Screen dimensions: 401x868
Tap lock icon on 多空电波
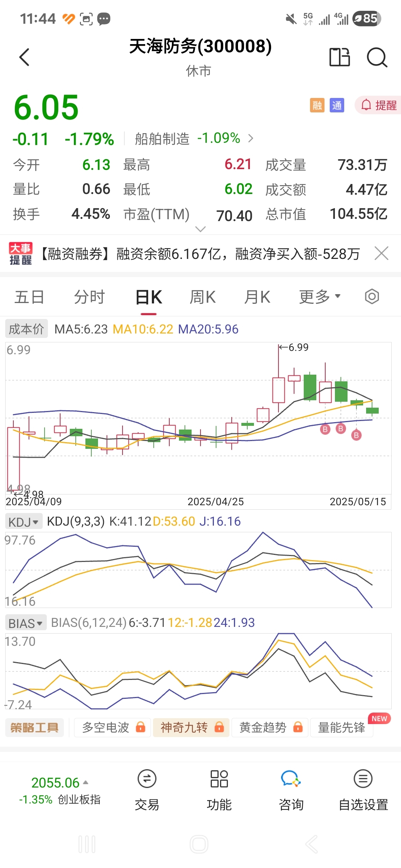(141, 727)
